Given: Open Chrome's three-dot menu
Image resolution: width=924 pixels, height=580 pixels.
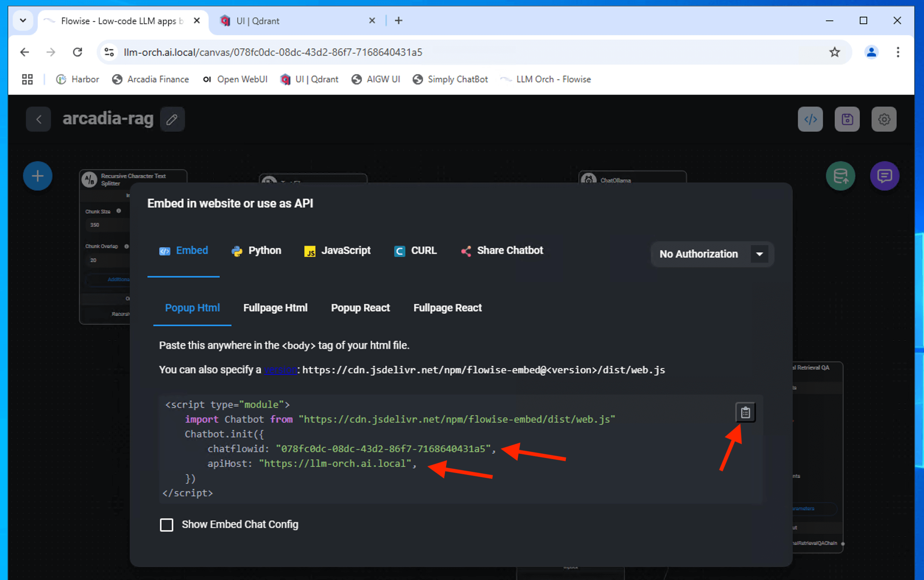Looking at the screenshot, I should (x=897, y=52).
